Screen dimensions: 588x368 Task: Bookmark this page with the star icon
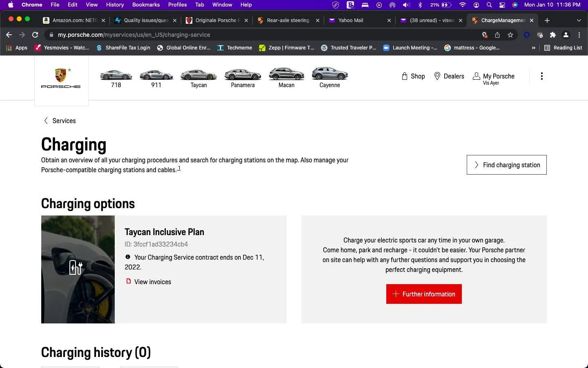click(510, 35)
